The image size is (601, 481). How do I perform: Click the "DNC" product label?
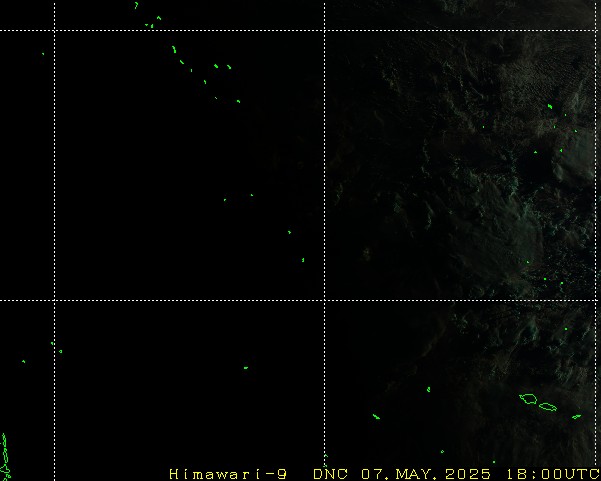pos(330,474)
